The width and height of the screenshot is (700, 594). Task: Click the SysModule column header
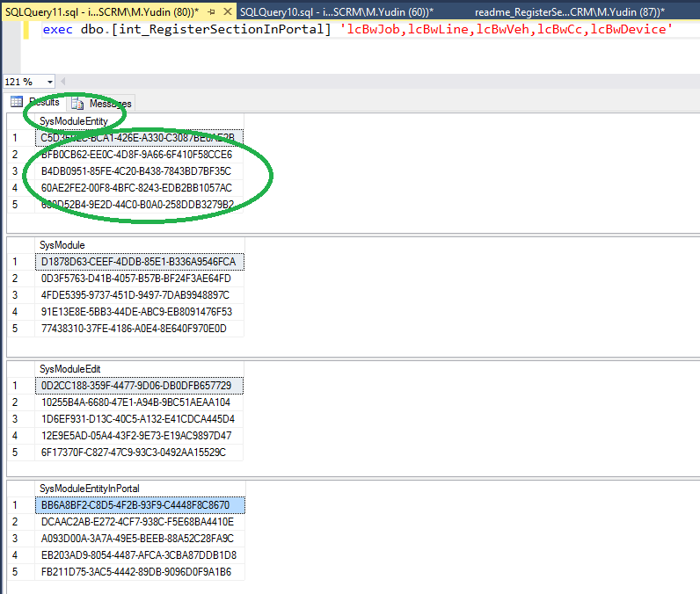[x=139, y=245]
